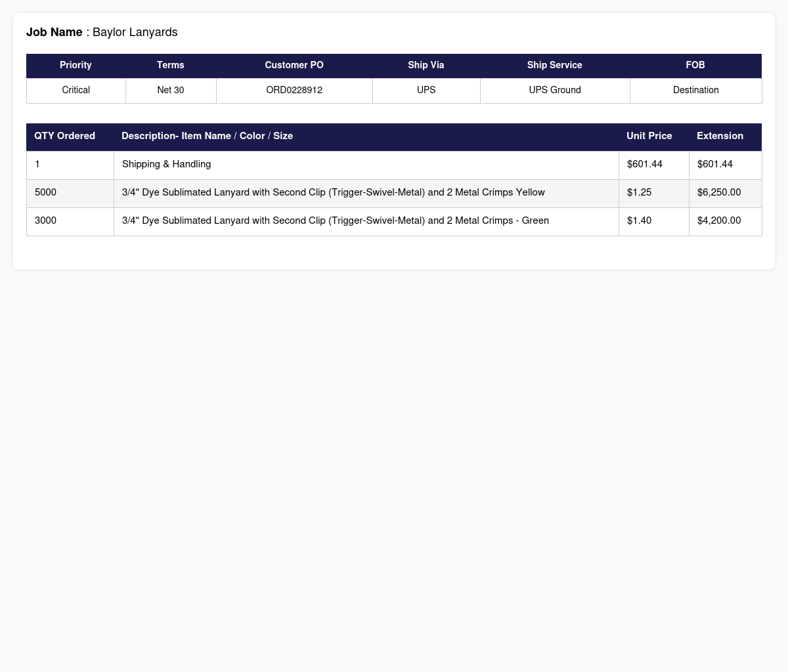
Task: Select the 3000 quantity cell
Action: click(x=70, y=221)
